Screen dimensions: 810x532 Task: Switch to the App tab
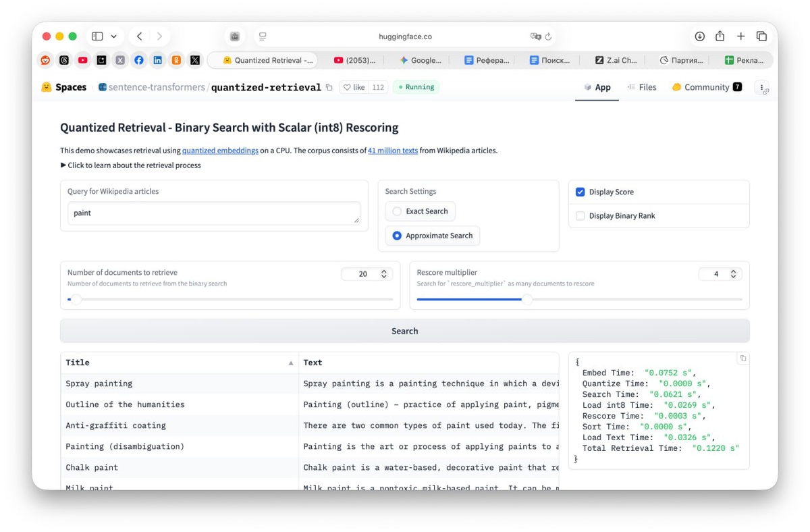(x=597, y=87)
